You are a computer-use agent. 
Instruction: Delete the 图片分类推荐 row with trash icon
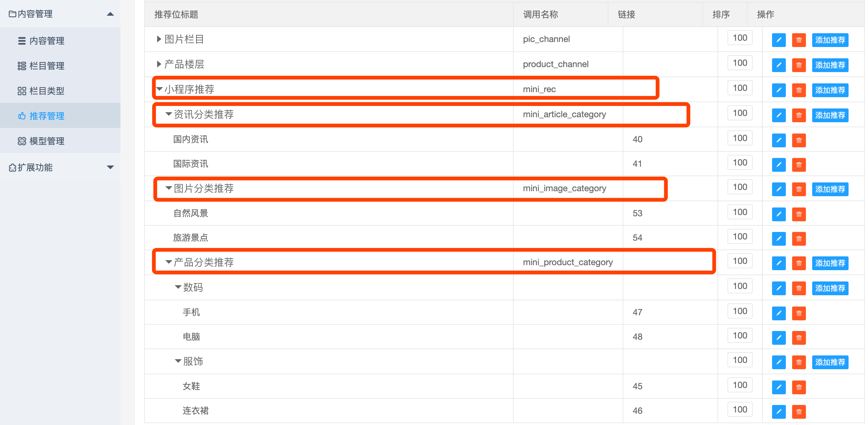pyautogui.click(x=799, y=189)
